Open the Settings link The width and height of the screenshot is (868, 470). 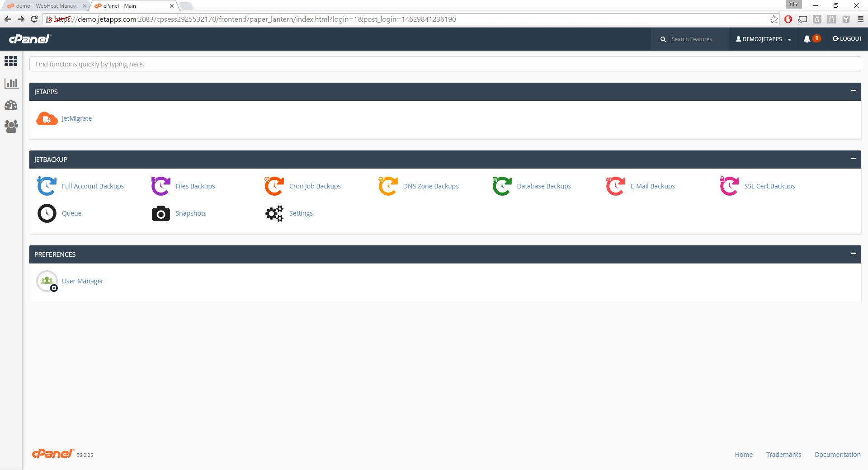[301, 213]
